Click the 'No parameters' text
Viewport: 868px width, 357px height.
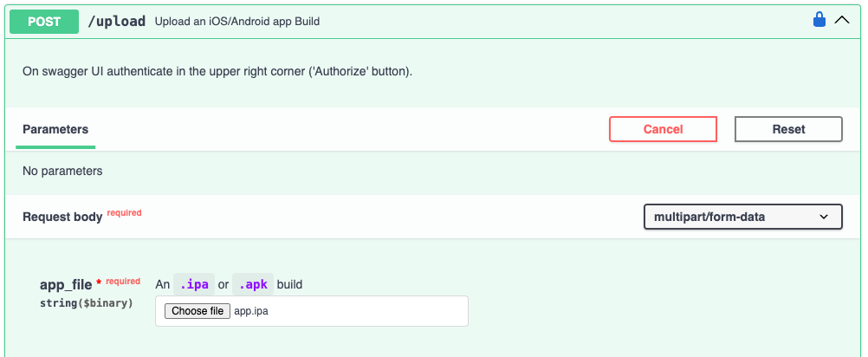(62, 171)
